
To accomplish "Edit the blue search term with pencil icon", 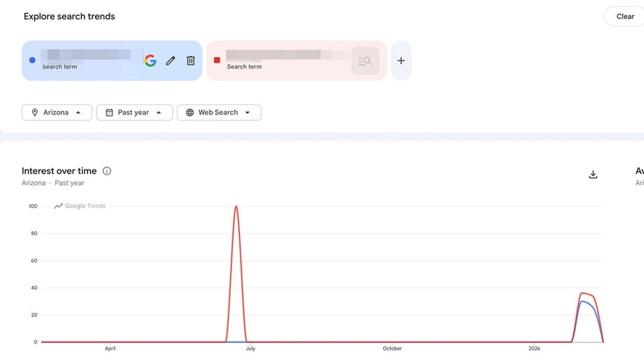I will point(170,61).
